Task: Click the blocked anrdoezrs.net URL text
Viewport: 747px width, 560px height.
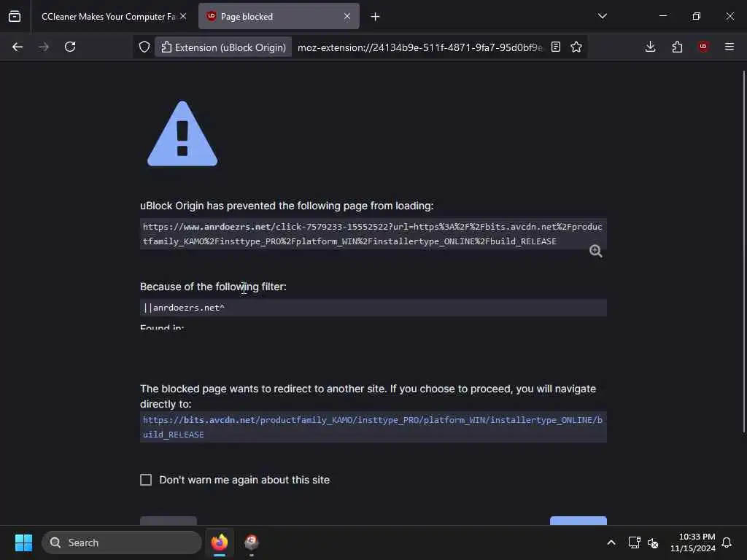Action: [373, 234]
